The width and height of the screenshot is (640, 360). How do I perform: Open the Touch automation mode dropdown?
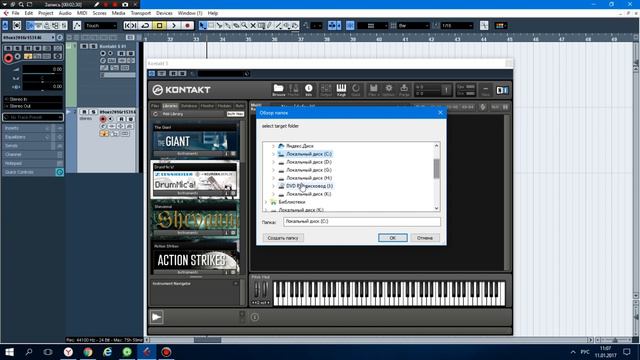101,26
